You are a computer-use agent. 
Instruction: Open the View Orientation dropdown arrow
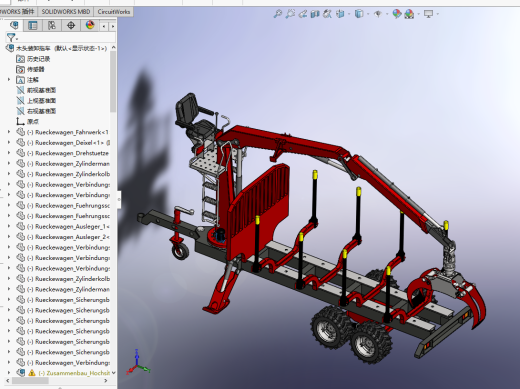pyautogui.click(x=349, y=14)
